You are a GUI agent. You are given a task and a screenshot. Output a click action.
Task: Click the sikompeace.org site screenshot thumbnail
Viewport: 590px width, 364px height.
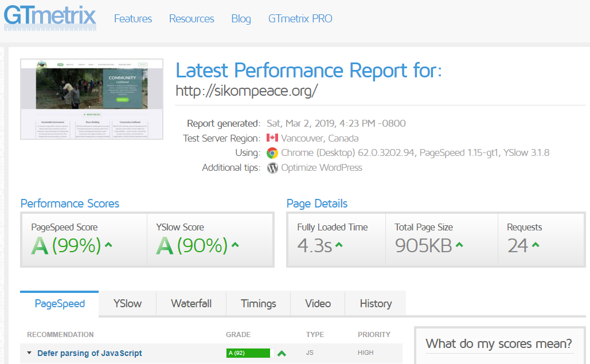pos(92,99)
